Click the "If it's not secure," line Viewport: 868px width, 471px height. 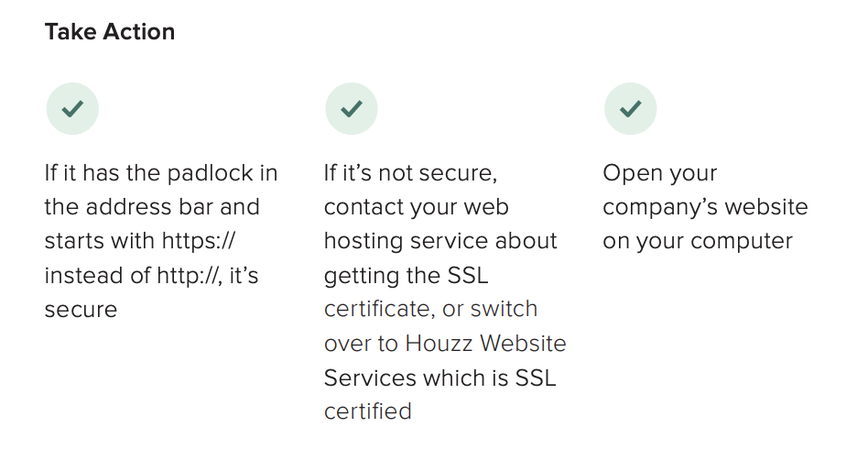[x=410, y=173]
